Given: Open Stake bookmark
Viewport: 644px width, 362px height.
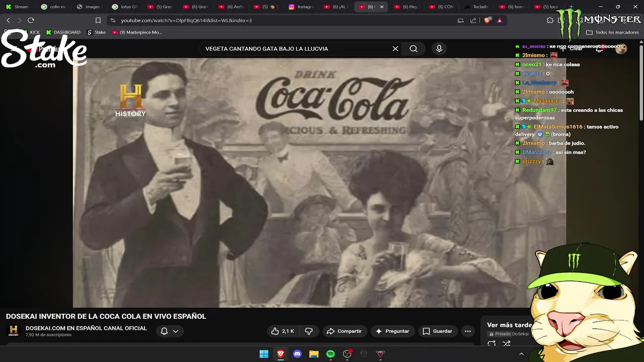Looking at the screenshot, I should [x=96, y=32].
